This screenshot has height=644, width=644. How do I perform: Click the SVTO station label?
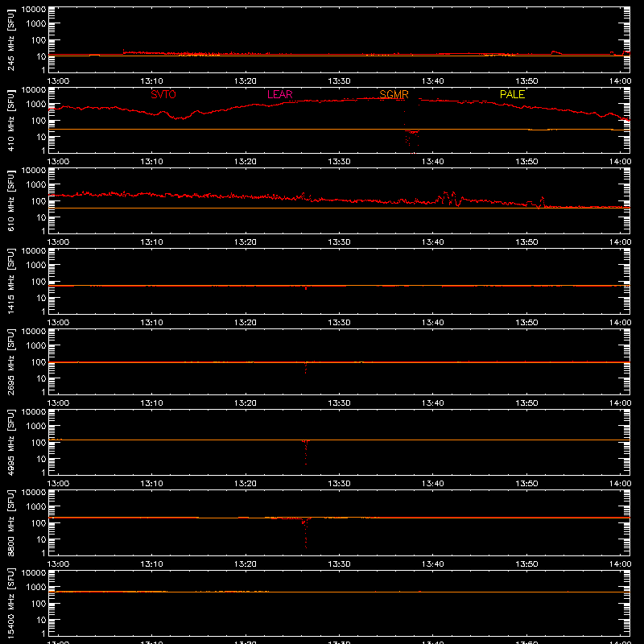coord(163,94)
